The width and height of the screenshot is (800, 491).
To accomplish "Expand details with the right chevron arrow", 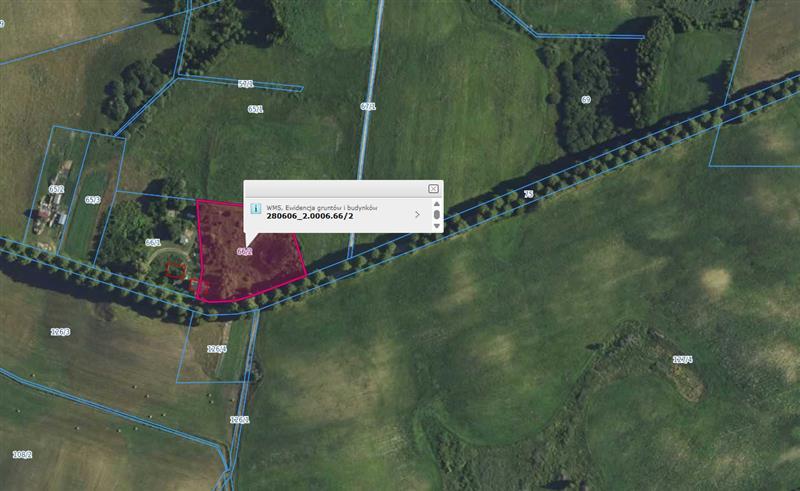I will click(417, 214).
